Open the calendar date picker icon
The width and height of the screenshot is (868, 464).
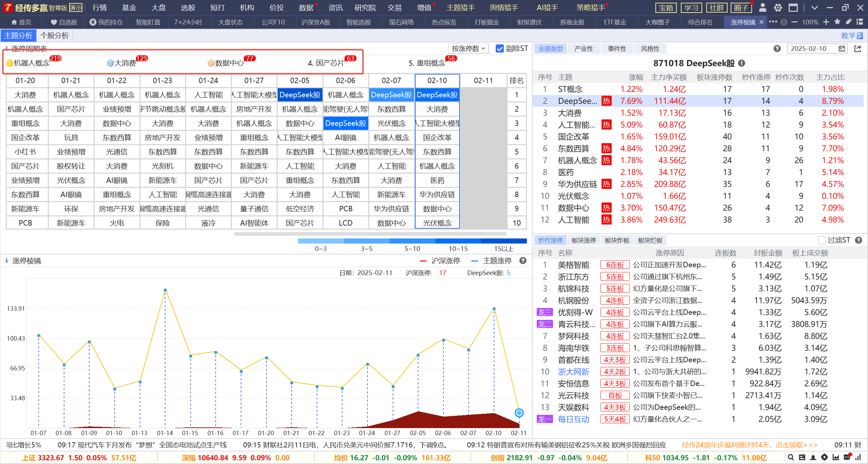click(842, 49)
